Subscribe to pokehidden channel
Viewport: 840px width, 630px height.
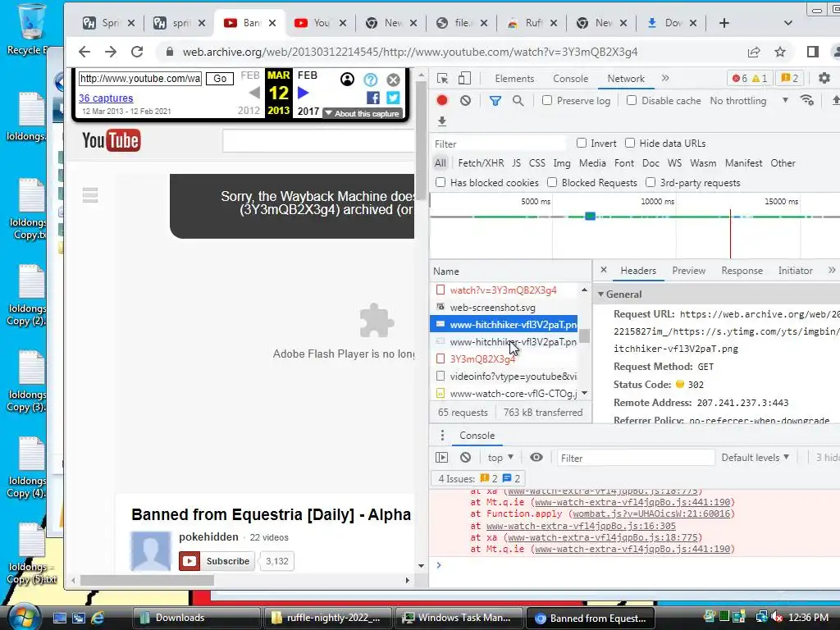click(217, 561)
